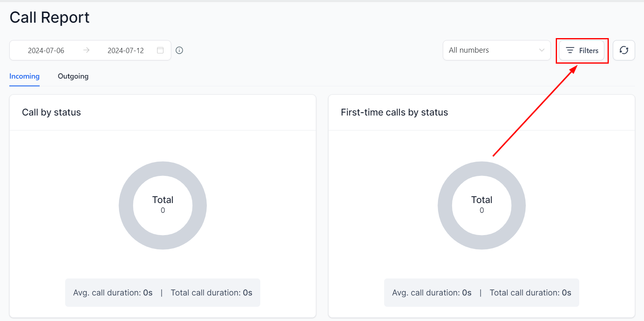Viewport: 644px width, 321px height.
Task: Click the filter lines icon in Filters button
Action: pos(570,50)
